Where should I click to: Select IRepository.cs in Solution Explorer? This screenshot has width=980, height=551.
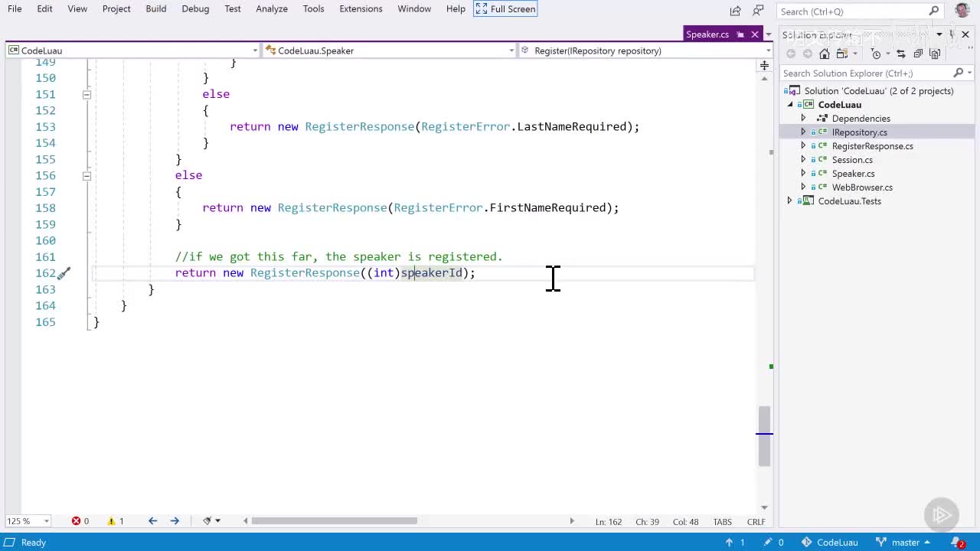click(859, 132)
